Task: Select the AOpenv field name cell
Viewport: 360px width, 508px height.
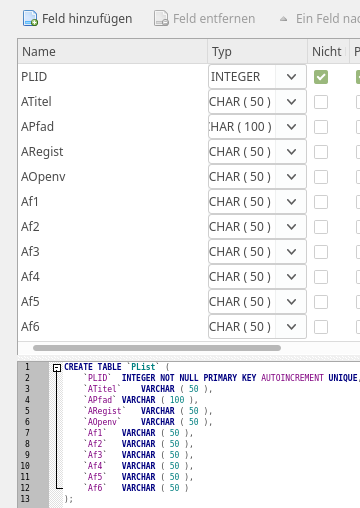Action: 113,177
